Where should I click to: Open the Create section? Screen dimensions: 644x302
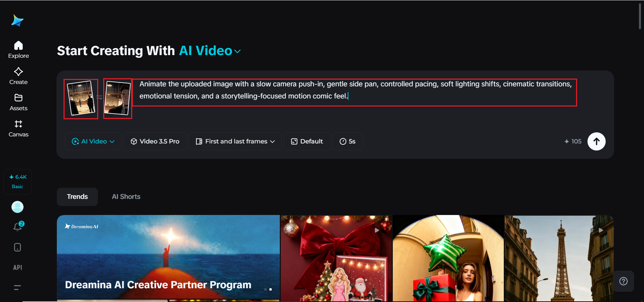(18, 76)
